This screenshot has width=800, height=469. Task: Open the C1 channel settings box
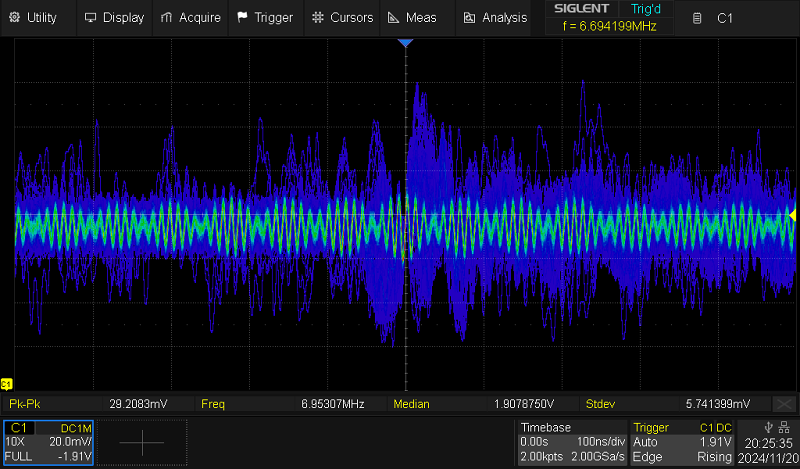(x=48, y=442)
